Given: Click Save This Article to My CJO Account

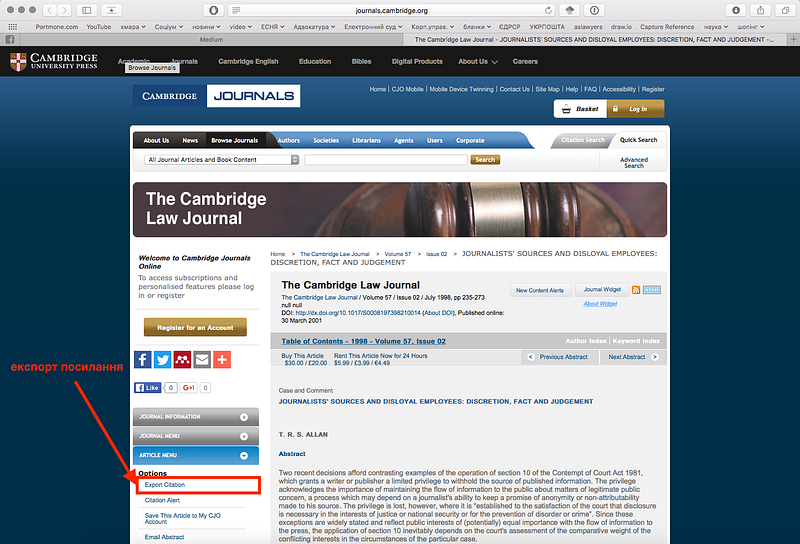Looking at the screenshot, I should (183, 518).
